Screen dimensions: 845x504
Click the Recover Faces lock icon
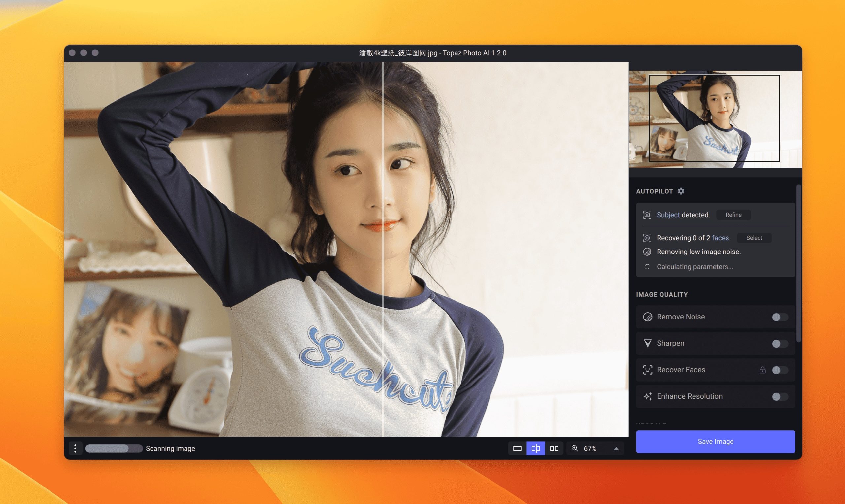(762, 370)
